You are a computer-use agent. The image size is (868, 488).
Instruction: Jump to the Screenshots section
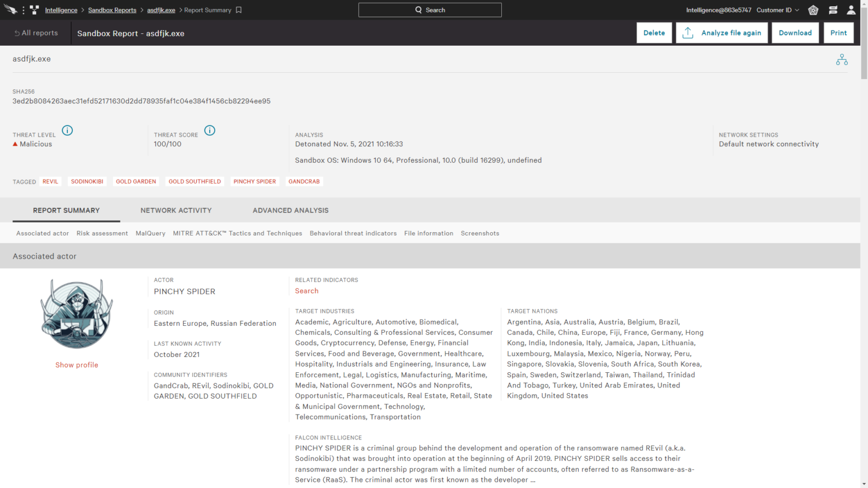point(480,233)
